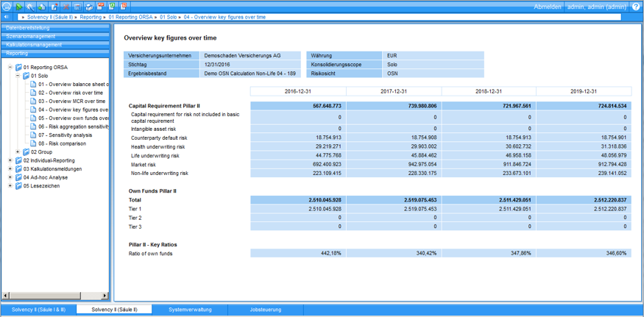Click right arrow of tree horizontal scrollbar
644x317 pixels.
coord(105,296)
